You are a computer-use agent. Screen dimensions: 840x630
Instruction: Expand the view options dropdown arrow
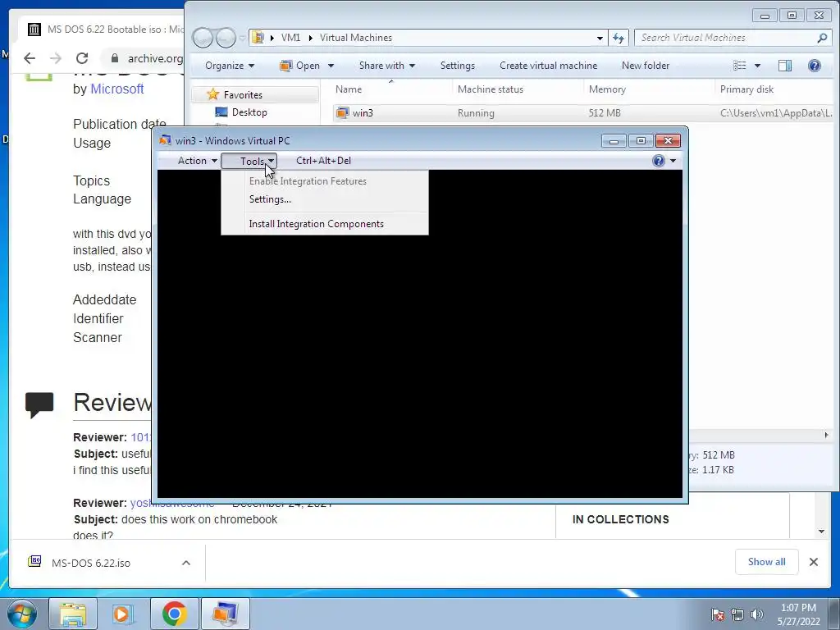coord(757,66)
